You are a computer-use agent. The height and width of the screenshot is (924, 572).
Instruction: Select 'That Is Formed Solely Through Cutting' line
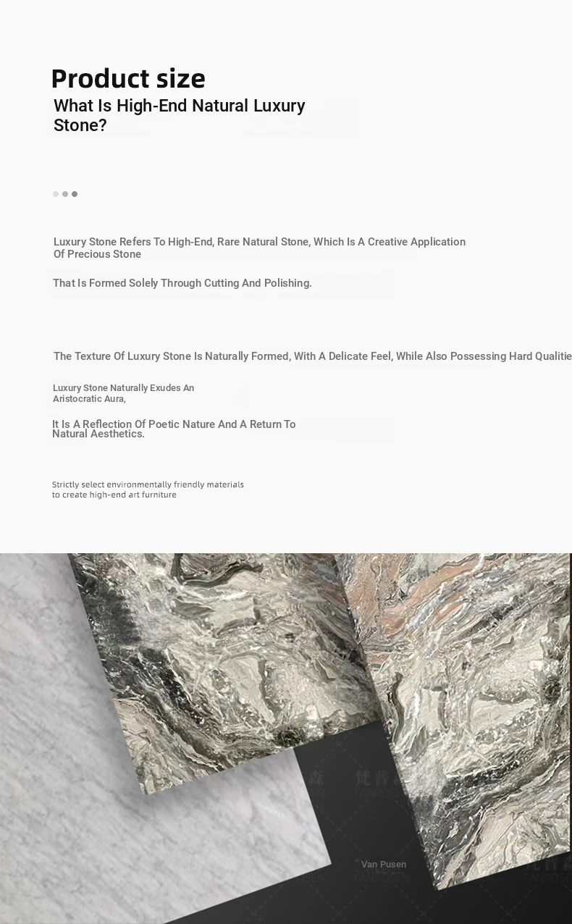tap(182, 283)
